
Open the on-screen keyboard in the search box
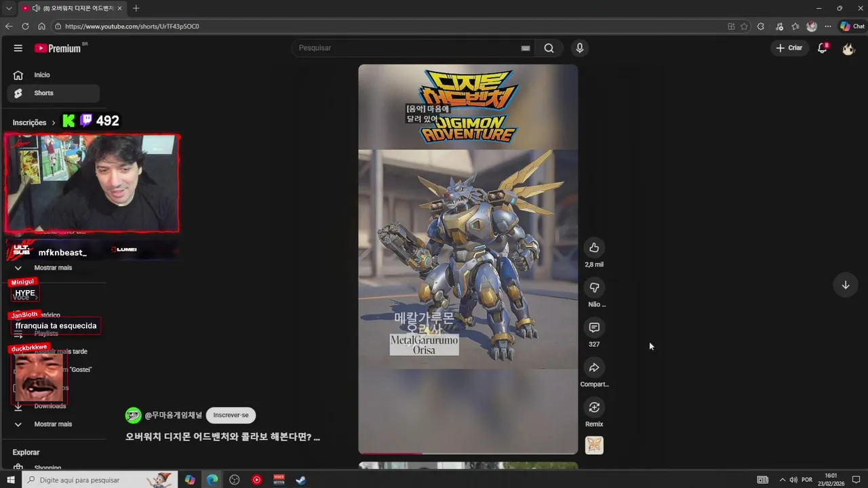(526, 48)
